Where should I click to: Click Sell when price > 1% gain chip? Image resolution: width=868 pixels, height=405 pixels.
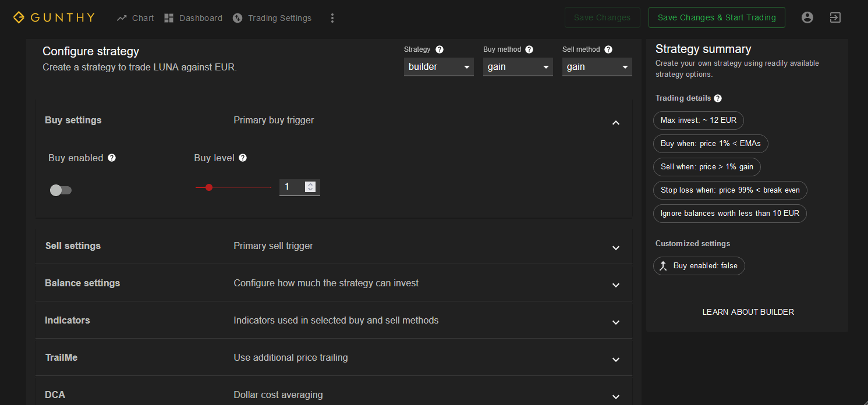point(707,167)
